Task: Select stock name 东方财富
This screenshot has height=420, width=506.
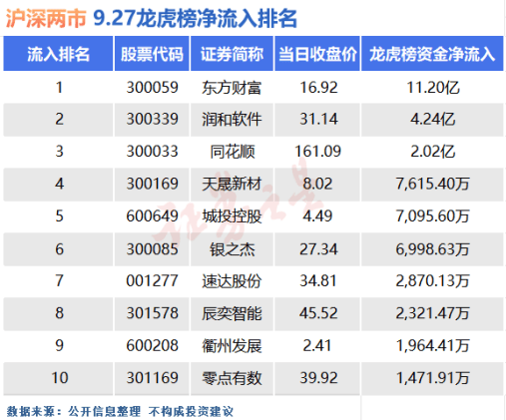Action: [232, 88]
